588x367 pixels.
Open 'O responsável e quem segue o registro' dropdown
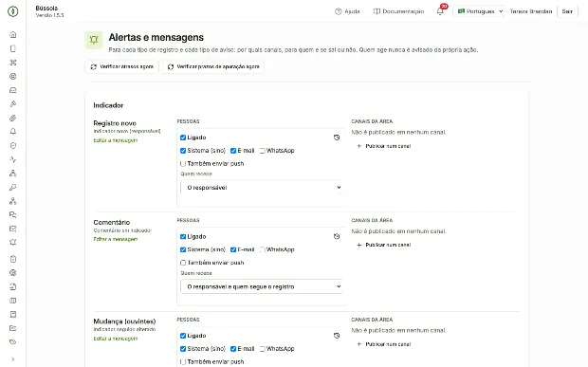click(262, 286)
